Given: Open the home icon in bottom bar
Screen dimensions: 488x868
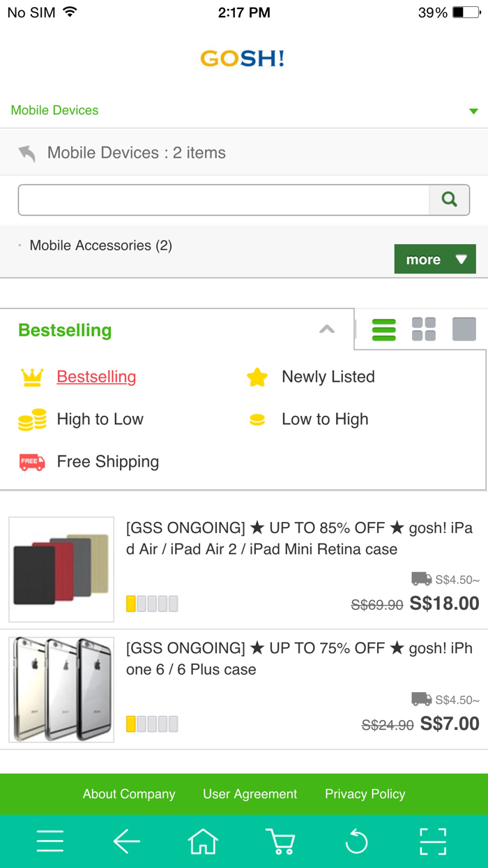Looking at the screenshot, I should click(x=203, y=841).
